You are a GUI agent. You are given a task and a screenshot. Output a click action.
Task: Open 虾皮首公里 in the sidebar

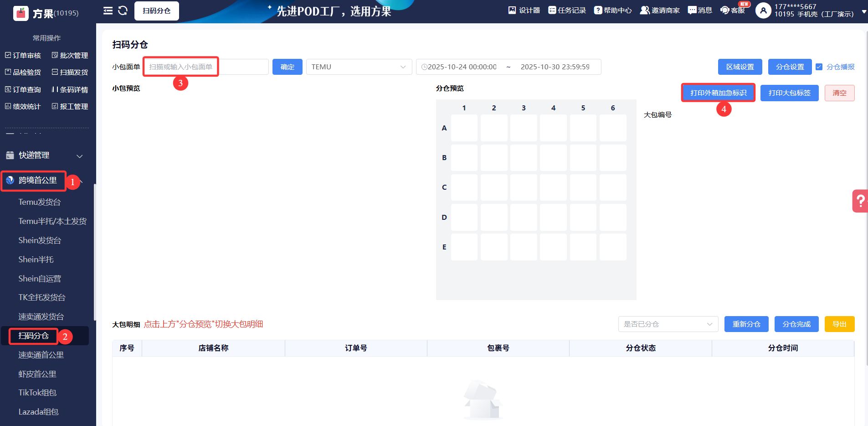(x=37, y=374)
